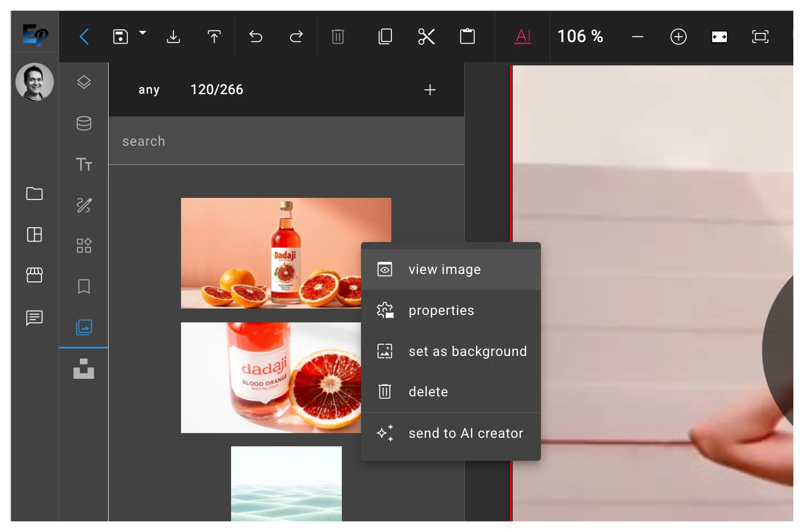Choose 'view image' from the context menu
This screenshot has width=804, height=532.
coord(445,269)
